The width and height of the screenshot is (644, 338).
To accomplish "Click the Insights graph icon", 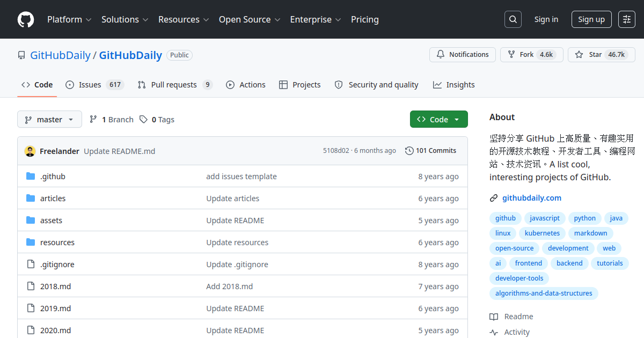I will (x=437, y=85).
